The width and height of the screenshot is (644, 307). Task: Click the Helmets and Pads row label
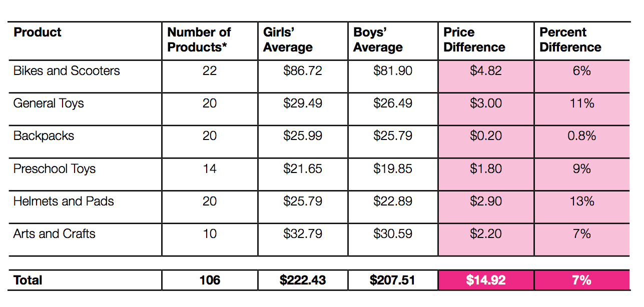64,201
